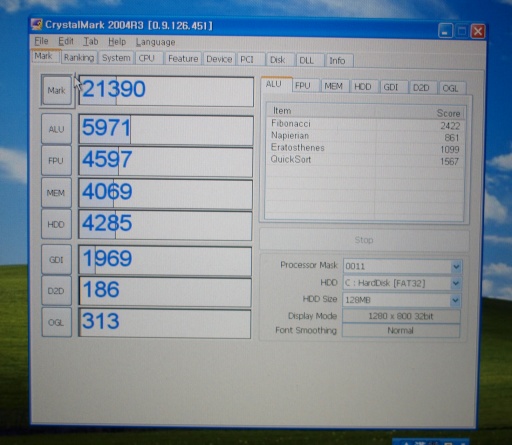The height and width of the screenshot is (445, 512).
Task: Run the HDD benchmark button
Action: (x=56, y=224)
